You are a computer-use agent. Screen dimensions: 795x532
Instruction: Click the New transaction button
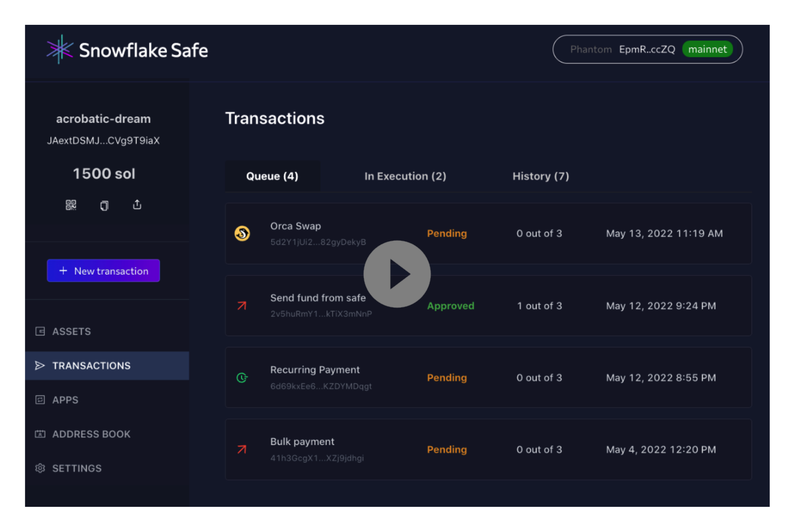(103, 270)
